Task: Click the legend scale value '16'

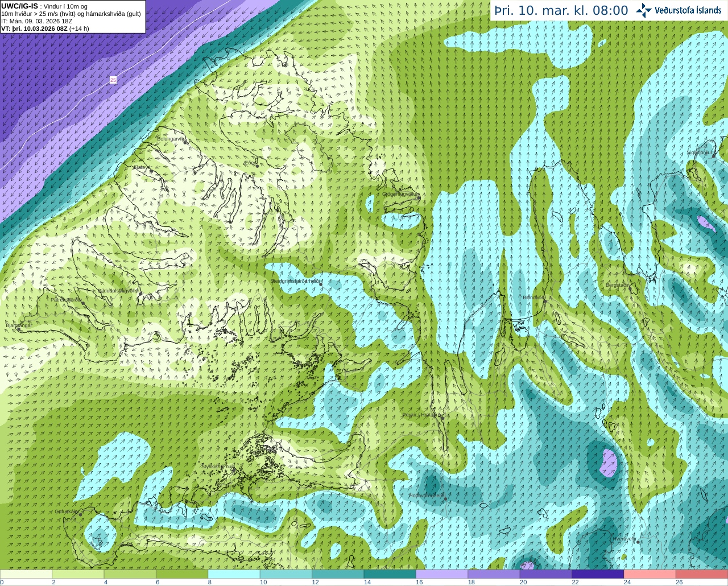Action: (419, 582)
